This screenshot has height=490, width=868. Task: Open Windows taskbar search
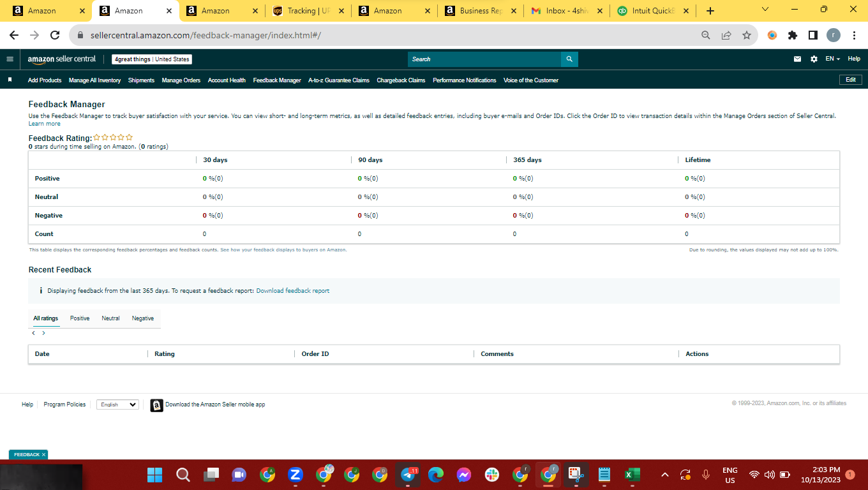click(183, 475)
